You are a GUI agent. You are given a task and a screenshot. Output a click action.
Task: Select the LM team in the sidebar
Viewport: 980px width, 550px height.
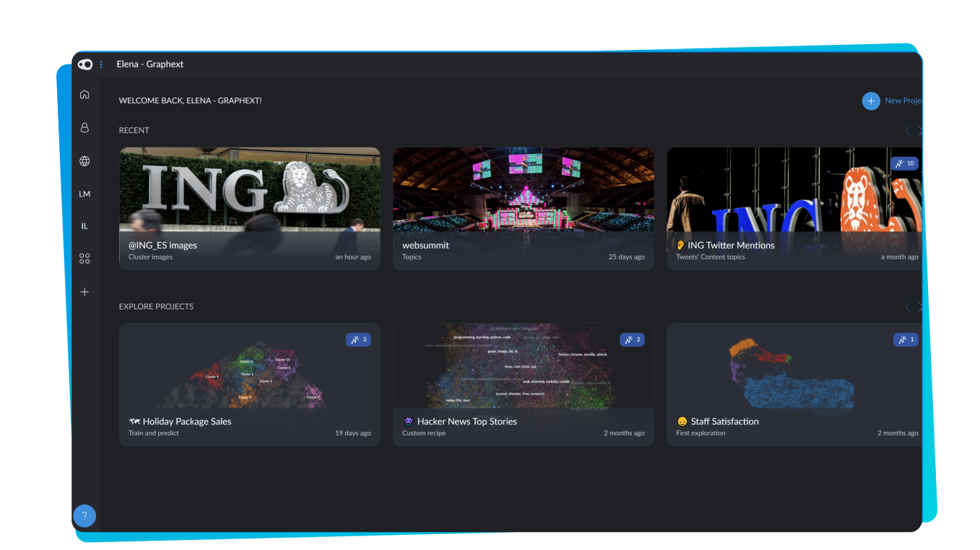tap(84, 194)
